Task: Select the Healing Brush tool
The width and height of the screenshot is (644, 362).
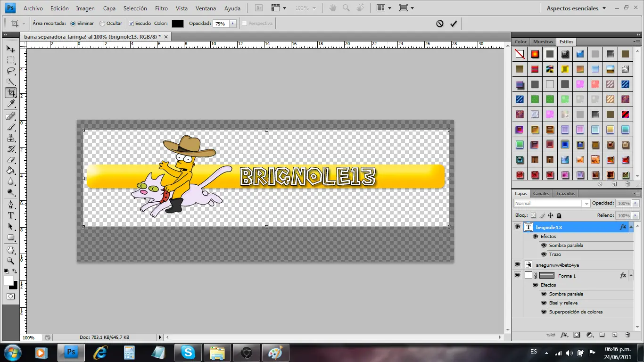Action: pyautogui.click(x=10, y=116)
